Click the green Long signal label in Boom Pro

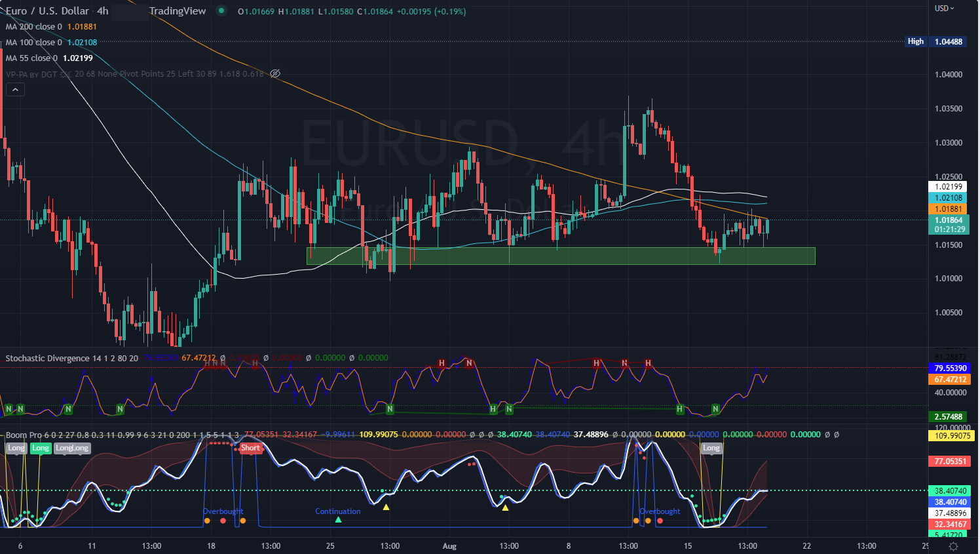coord(41,448)
